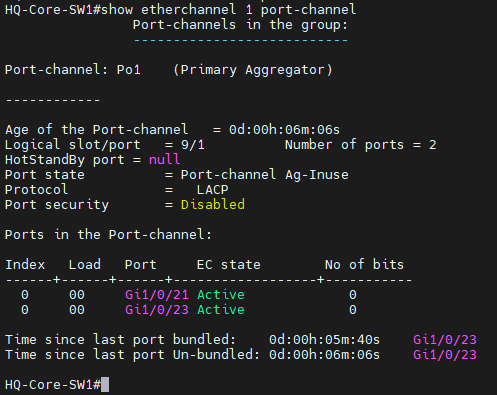Image resolution: width=497 pixels, height=395 pixels.
Task: Click the bundled time 0d:00h:05m:40s
Action: pyautogui.click(x=324, y=340)
